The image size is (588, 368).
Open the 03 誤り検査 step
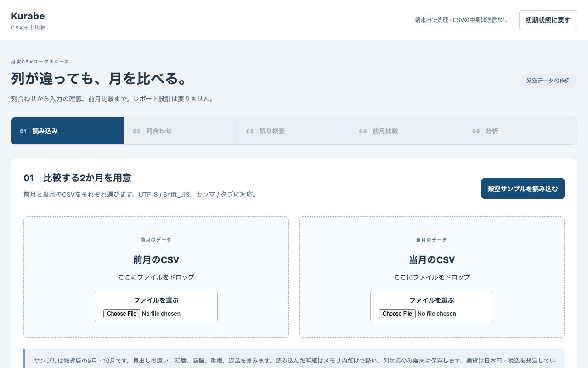coord(294,131)
